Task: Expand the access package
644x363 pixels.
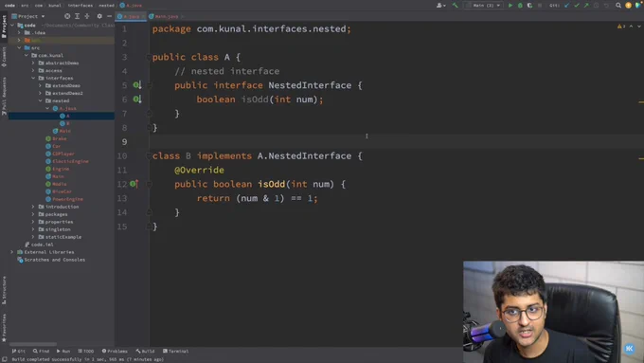Action: click(33, 70)
